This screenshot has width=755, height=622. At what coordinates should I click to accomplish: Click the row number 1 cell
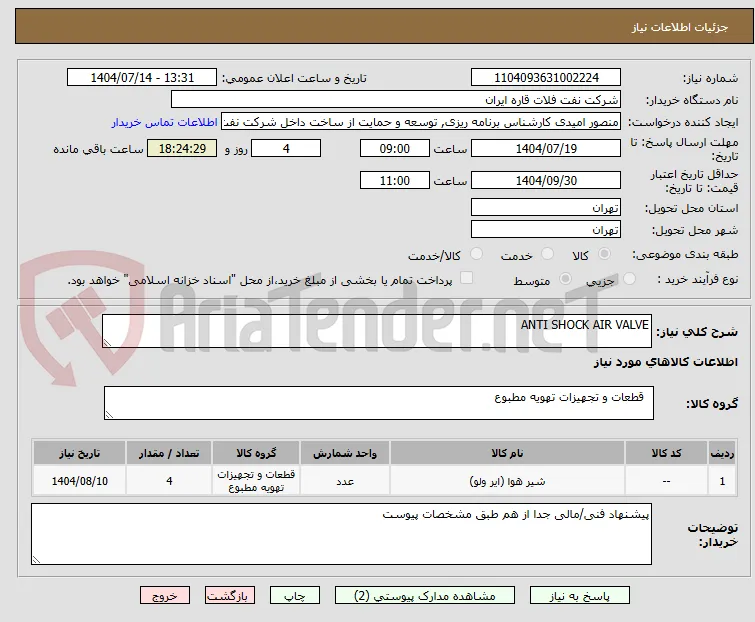pos(722,481)
